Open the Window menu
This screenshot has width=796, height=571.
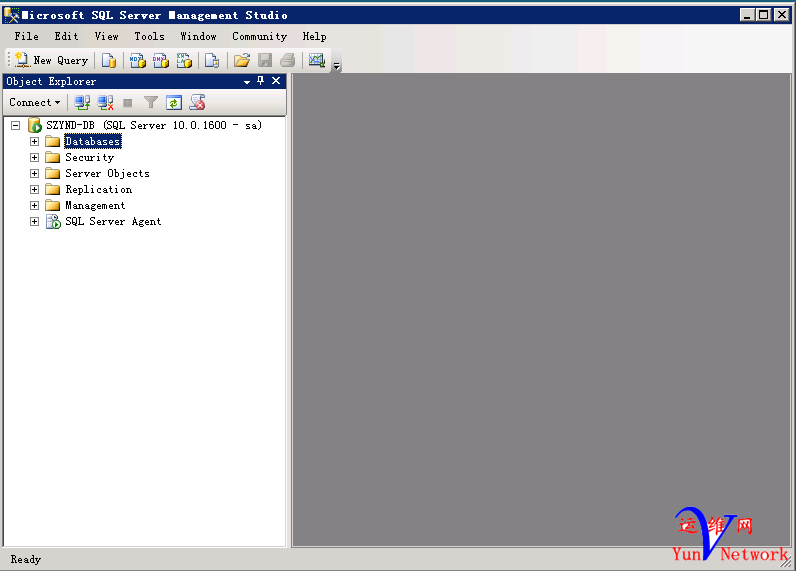pyautogui.click(x=198, y=37)
